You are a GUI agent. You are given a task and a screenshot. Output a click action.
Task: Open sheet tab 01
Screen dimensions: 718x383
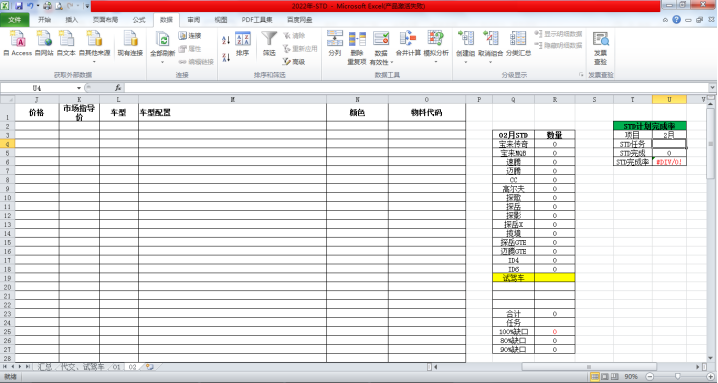116,367
